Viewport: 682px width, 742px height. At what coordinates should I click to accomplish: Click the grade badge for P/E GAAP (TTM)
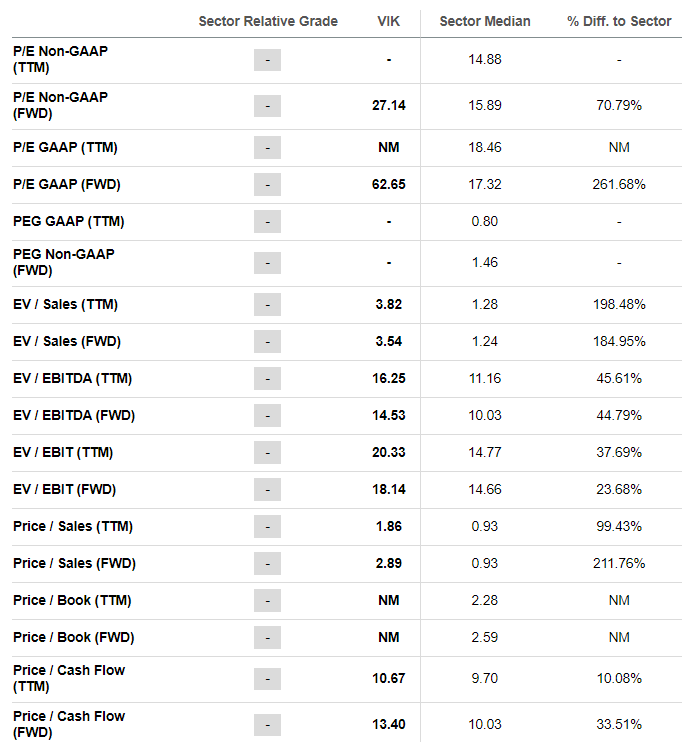click(267, 147)
